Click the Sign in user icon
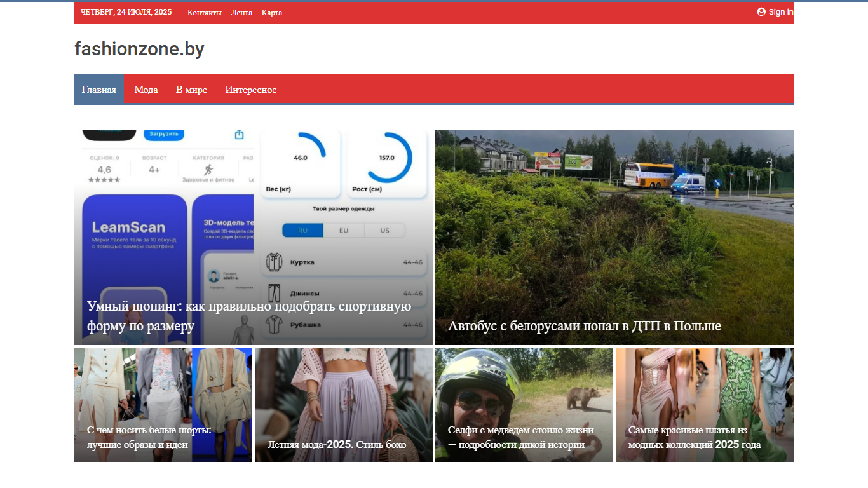 click(x=761, y=11)
